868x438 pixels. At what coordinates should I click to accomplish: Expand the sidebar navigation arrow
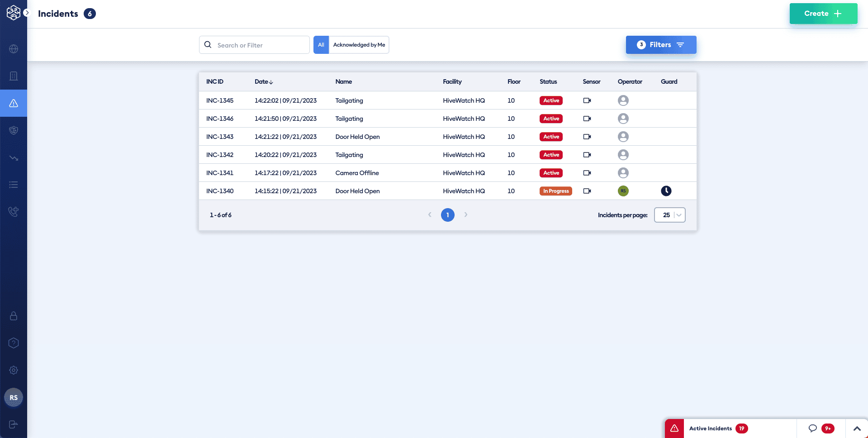tap(27, 13)
